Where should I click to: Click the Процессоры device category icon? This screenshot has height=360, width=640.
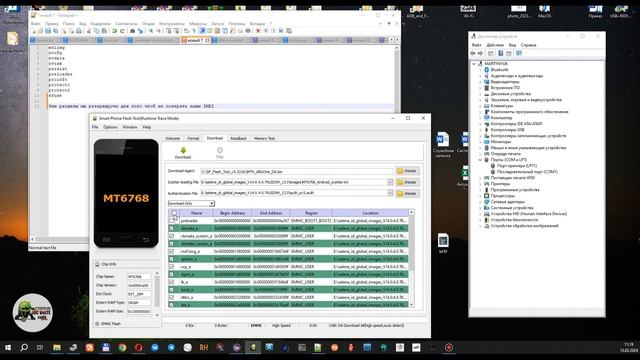tap(487, 196)
